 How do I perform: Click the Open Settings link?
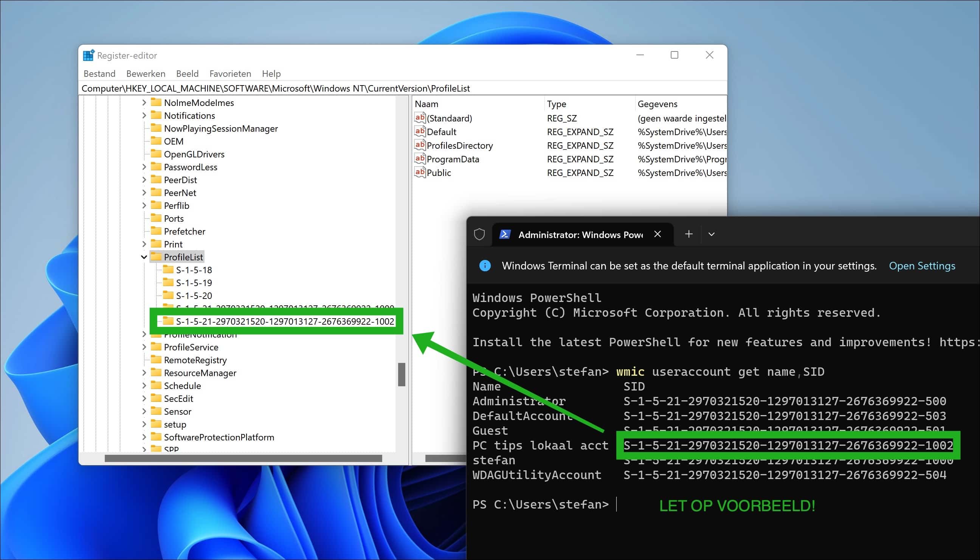click(x=922, y=265)
